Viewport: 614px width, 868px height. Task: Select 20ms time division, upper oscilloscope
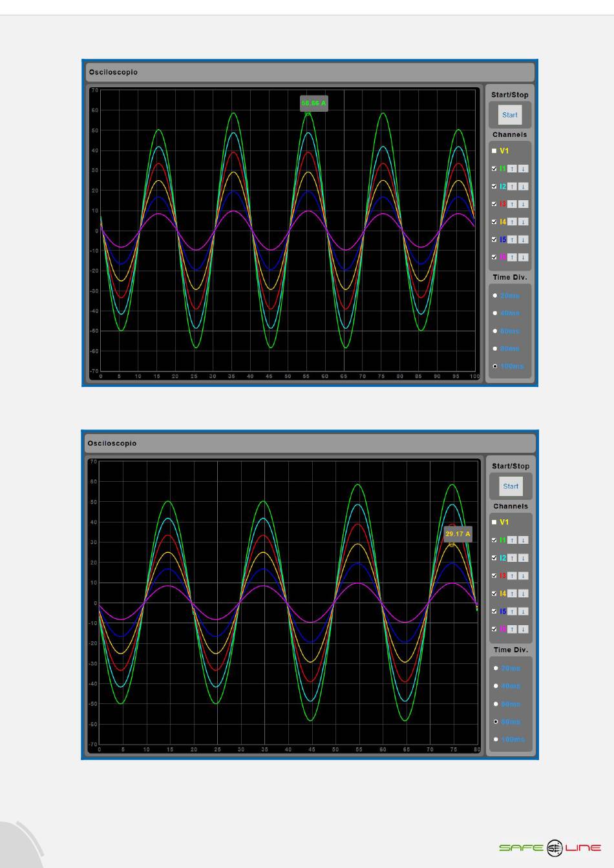[495, 296]
